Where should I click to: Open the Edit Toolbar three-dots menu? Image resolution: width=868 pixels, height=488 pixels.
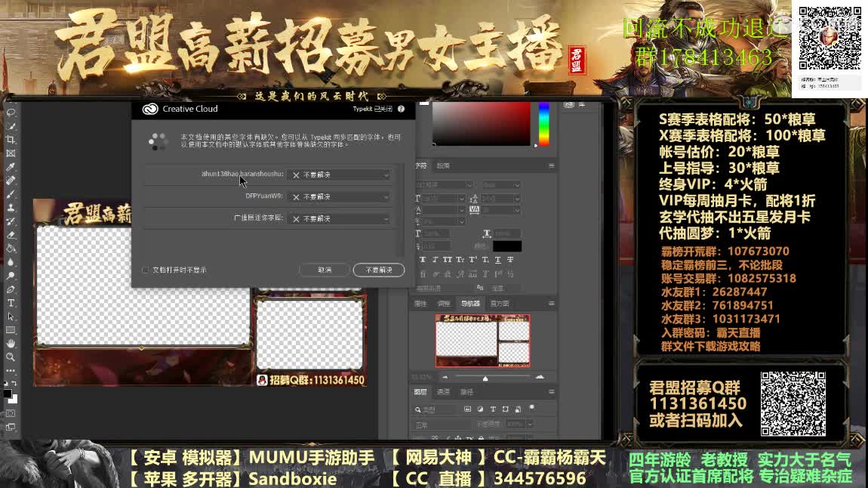[11, 371]
